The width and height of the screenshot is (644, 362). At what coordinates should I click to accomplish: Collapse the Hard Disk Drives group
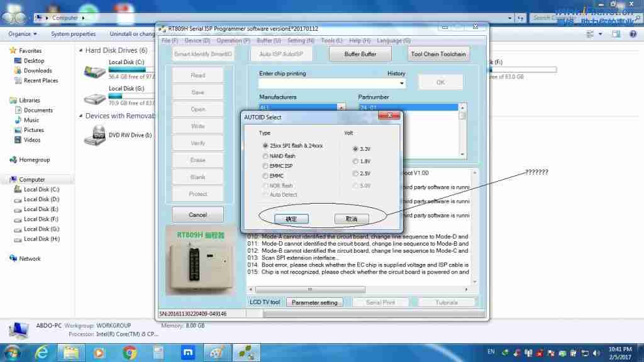80,50
